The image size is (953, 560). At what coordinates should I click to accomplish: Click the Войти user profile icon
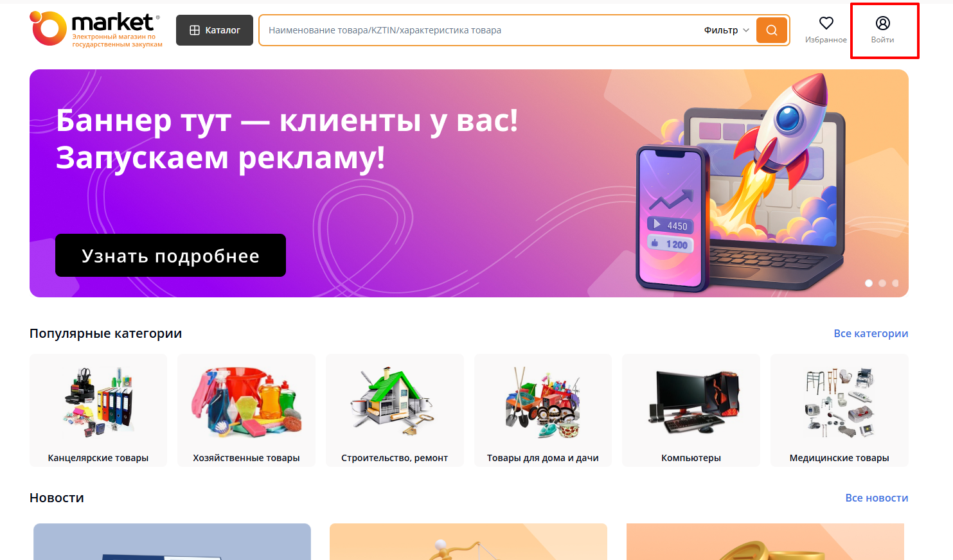(x=882, y=23)
